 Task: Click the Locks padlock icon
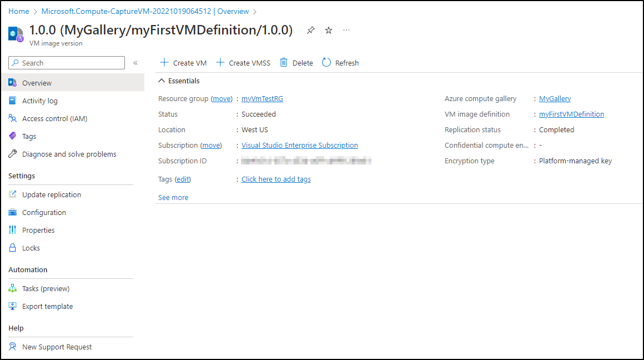coord(13,247)
